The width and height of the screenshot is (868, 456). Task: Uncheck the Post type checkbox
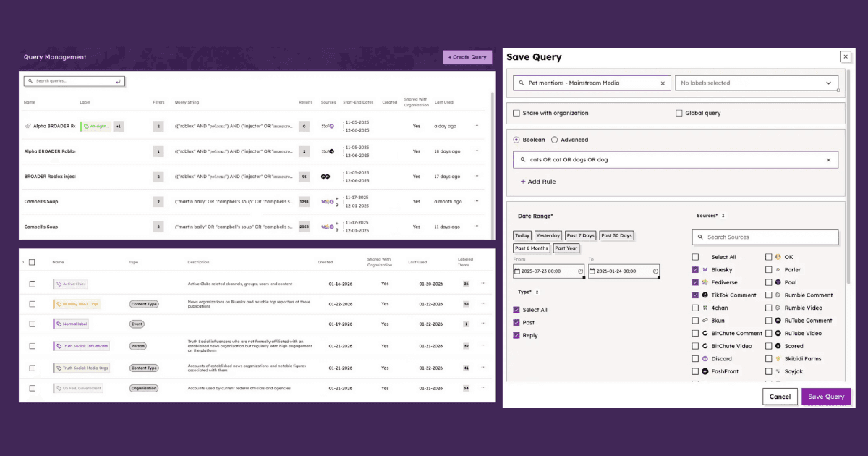tap(516, 323)
